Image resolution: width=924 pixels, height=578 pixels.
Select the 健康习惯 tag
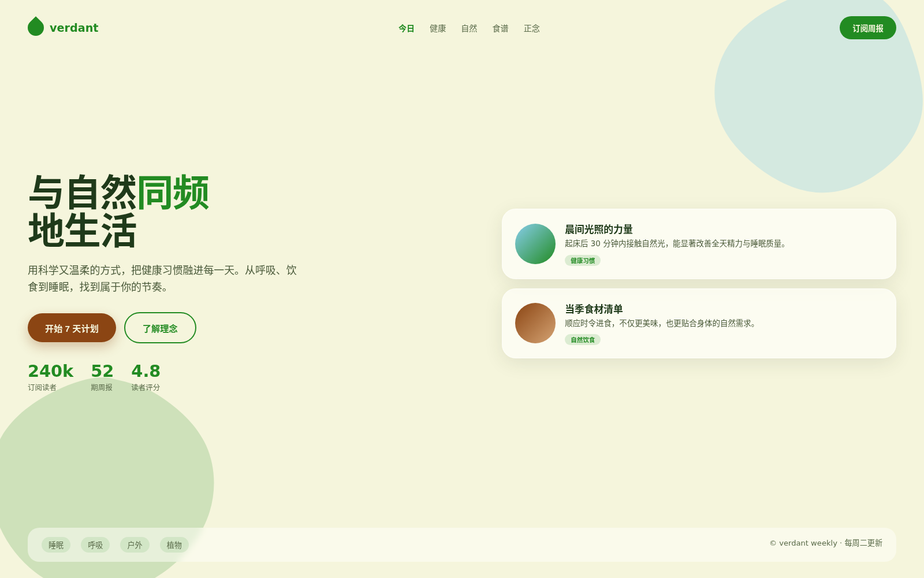point(583,261)
